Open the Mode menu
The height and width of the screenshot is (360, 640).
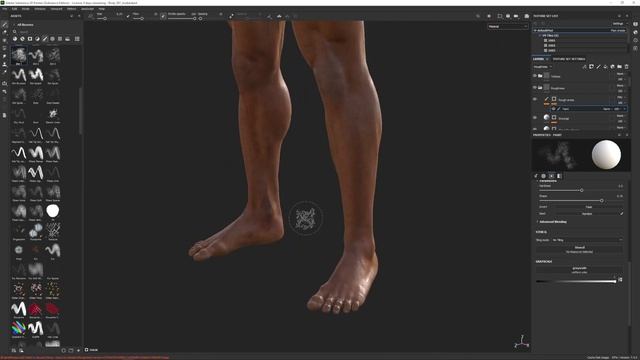[25, 9]
